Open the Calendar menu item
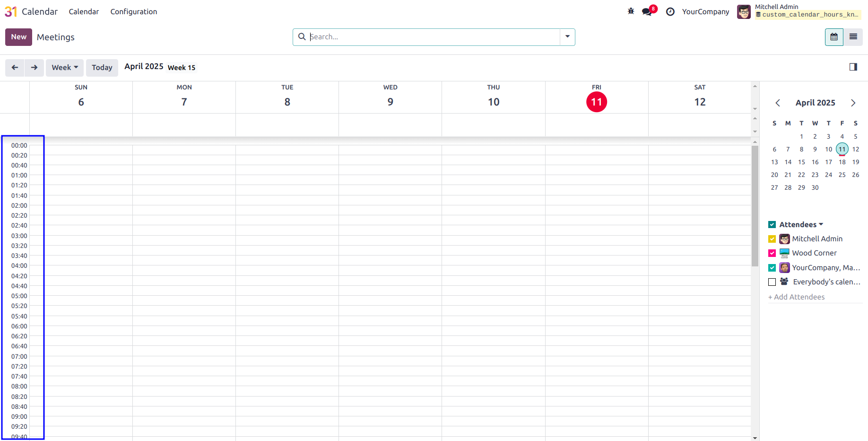This screenshot has height=441, width=868. click(x=84, y=12)
